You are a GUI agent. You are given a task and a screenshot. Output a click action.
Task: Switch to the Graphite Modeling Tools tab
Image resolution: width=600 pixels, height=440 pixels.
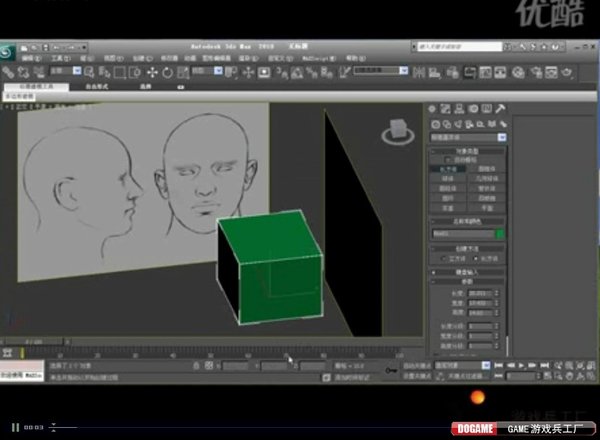(35, 87)
